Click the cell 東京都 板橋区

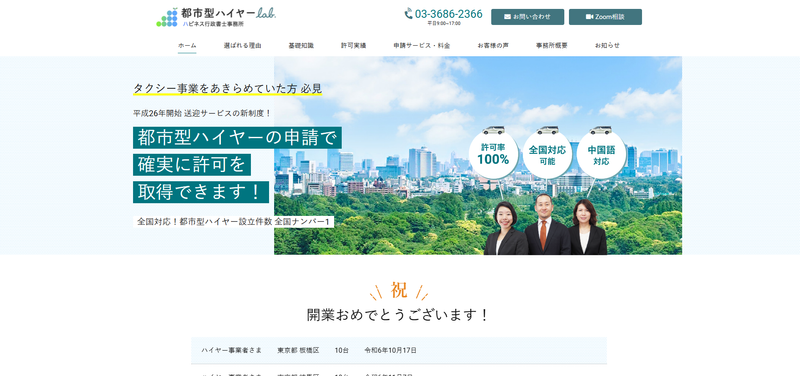pyautogui.click(x=298, y=350)
